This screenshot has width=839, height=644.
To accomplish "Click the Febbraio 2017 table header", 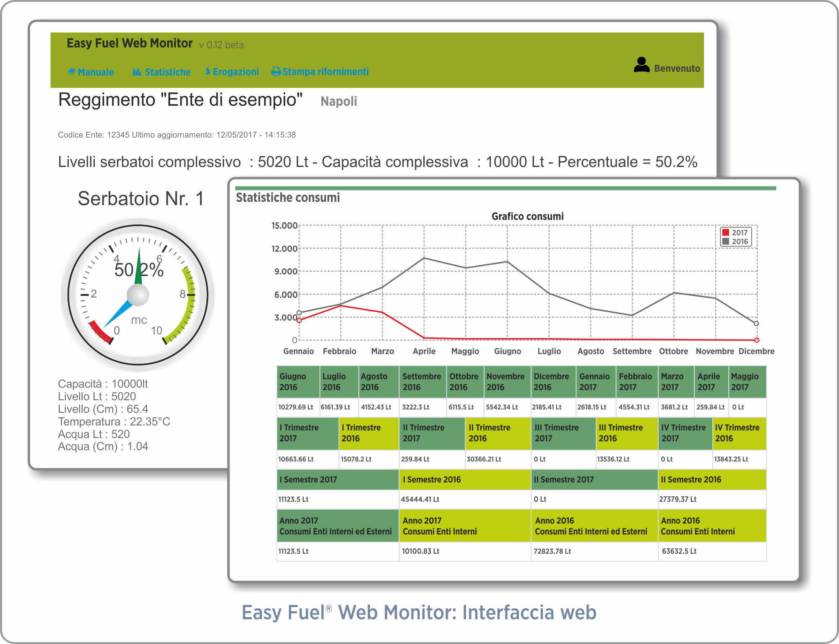I will [637, 382].
